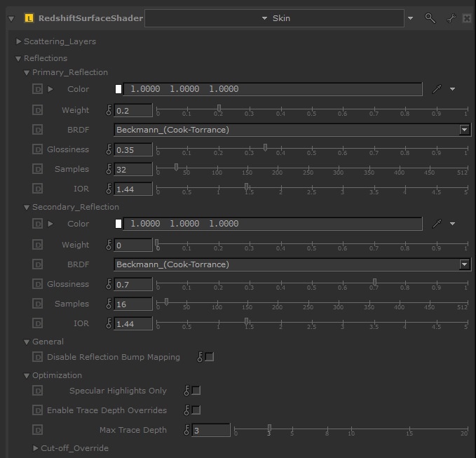Viewport: 476px width, 458px height.
Task: Click the D icon for Max Trace Depth
Action: [x=37, y=430]
